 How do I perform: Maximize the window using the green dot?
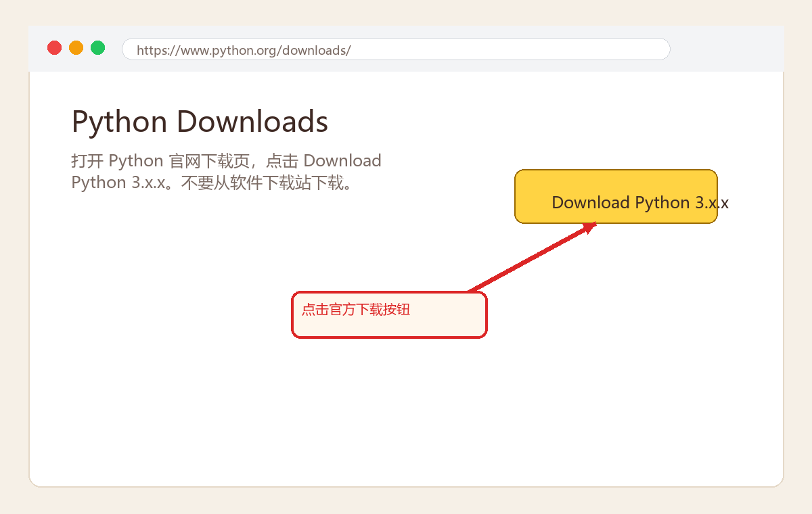pyautogui.click(x=97, y=47)
